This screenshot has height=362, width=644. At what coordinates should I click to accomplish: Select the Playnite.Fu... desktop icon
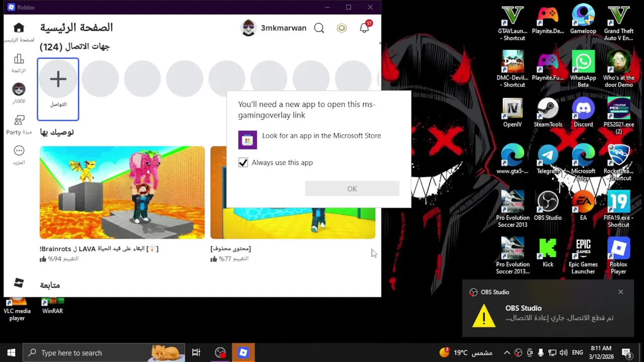pyautogui.click(x=548, y=67)
